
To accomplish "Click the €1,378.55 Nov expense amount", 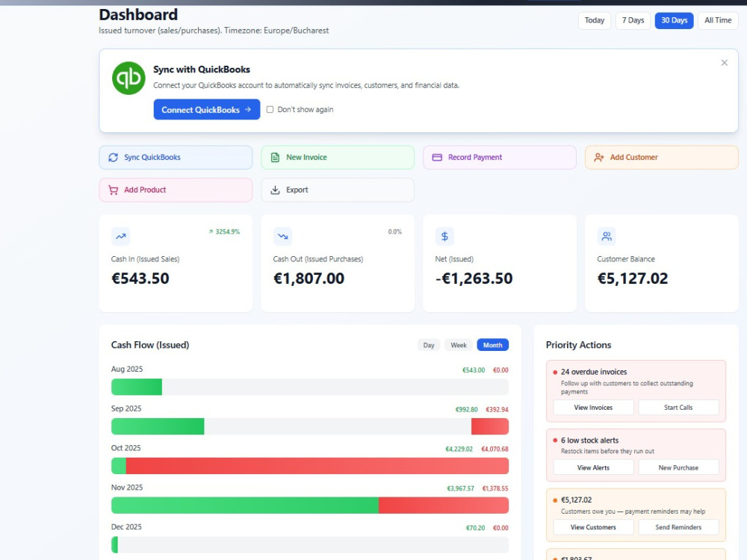I will 495,488.
